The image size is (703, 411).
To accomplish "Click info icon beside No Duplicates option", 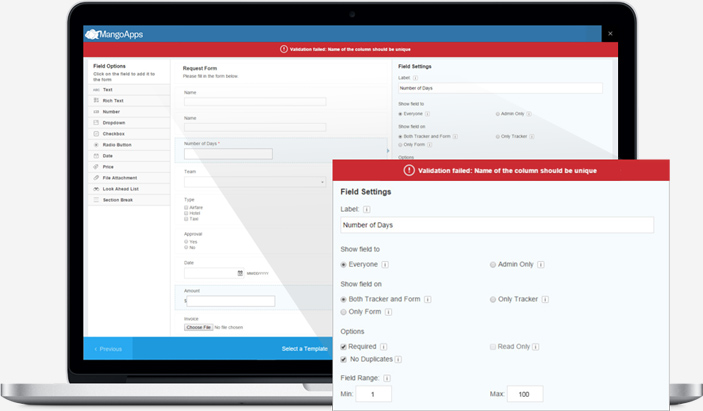I will point(398,359).
